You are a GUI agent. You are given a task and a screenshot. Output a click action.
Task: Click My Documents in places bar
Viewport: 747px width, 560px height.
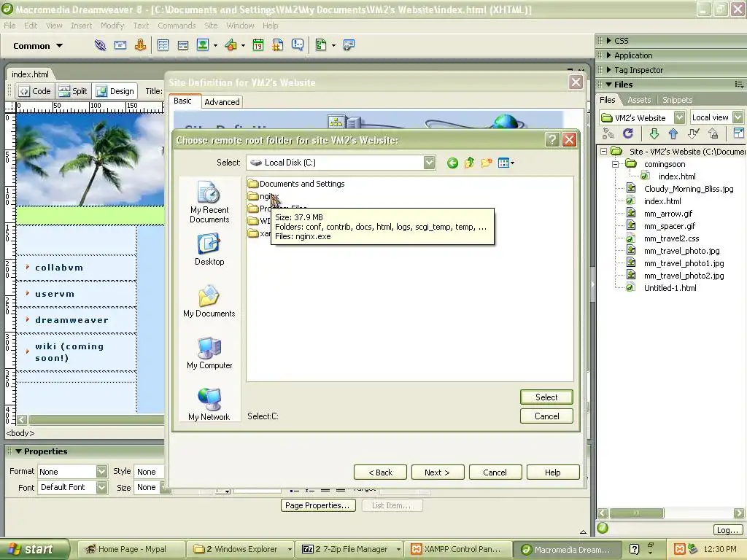[209, 301]
